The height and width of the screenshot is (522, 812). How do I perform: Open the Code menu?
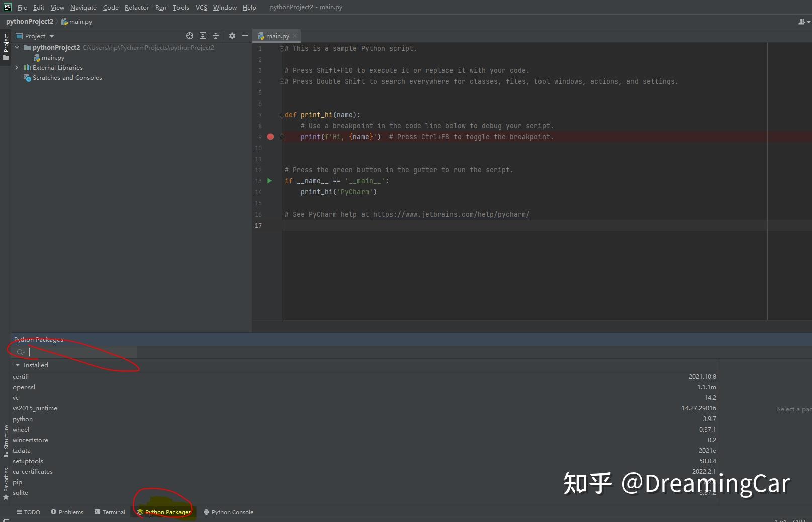pos(111,7)
